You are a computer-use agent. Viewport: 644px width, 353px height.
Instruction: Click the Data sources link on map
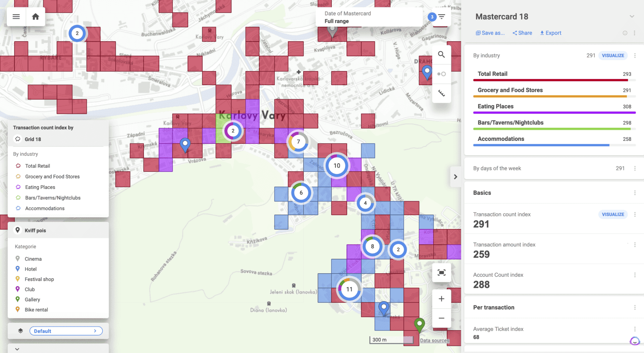(x=434, y=340)
